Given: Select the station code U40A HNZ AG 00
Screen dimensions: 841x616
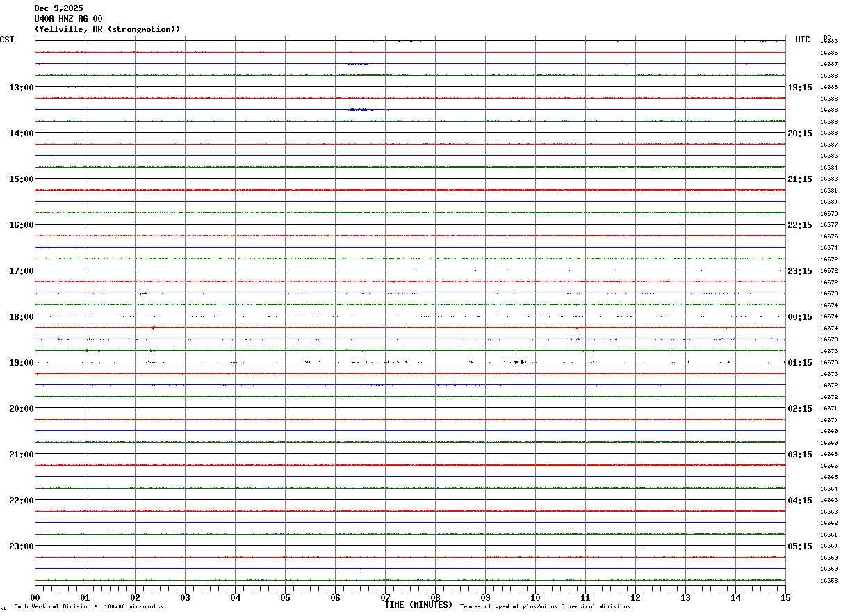Looking at the screenshot, I should pyautogui.click(x=68, y=19).
